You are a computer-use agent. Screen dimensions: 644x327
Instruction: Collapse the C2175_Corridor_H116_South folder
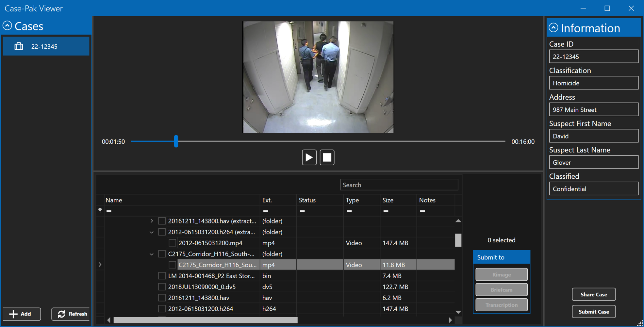(152, 254)
